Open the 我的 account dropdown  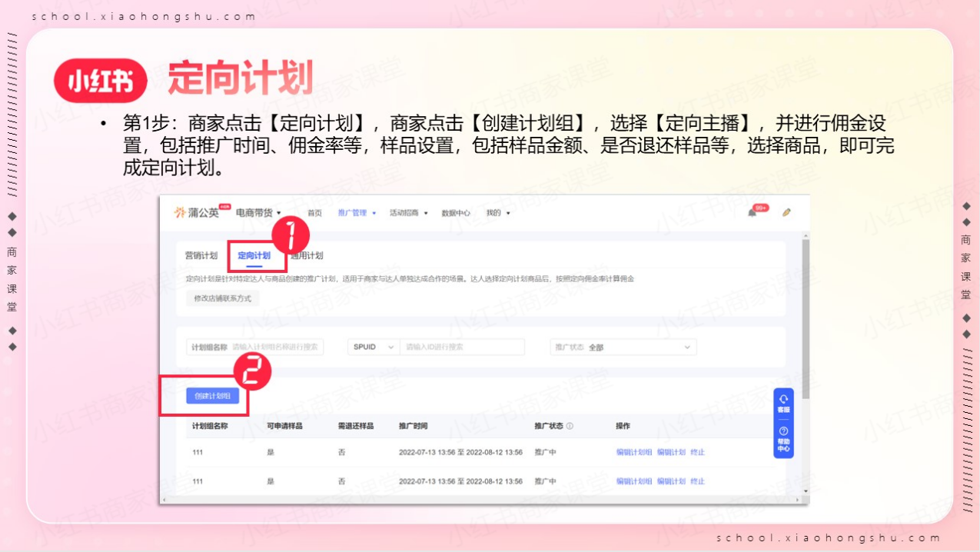(498, 213)
